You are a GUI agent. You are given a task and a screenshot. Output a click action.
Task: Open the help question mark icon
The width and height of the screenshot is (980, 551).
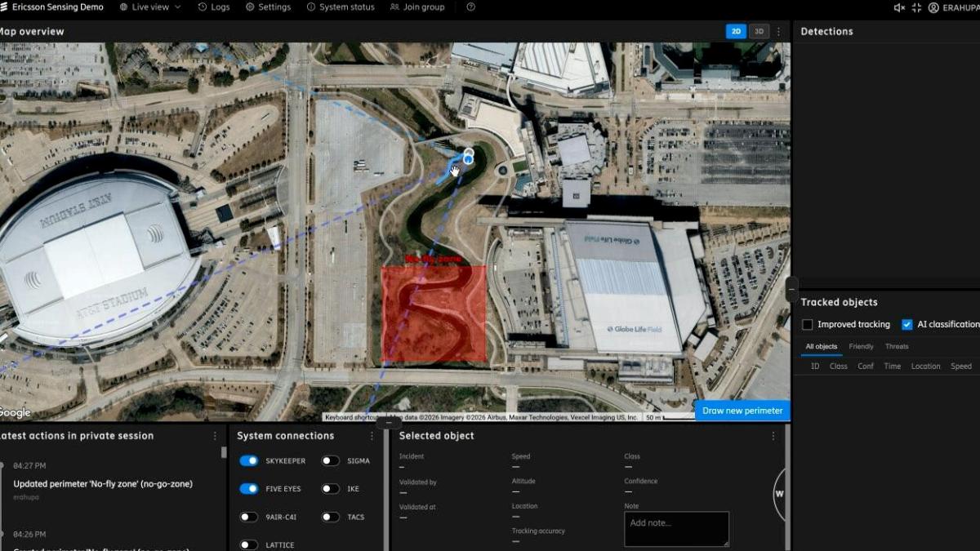click(x=470, y=7)
